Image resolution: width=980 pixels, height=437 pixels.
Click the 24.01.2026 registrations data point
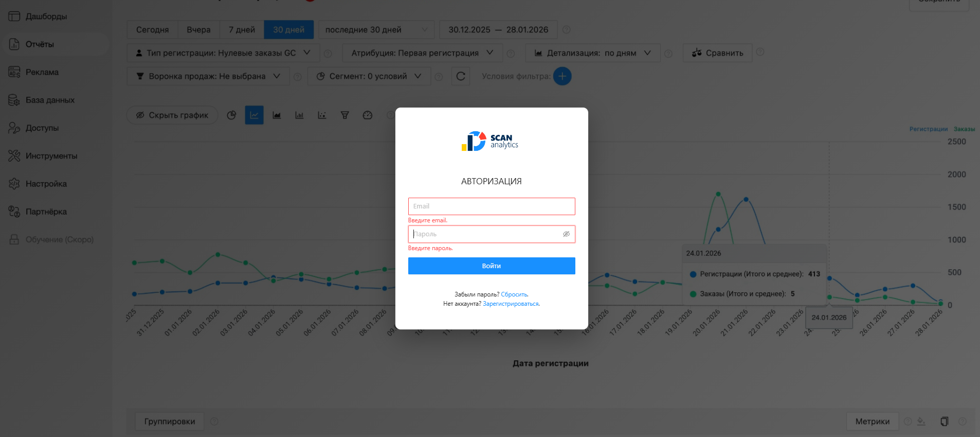(x=829, y=278)
